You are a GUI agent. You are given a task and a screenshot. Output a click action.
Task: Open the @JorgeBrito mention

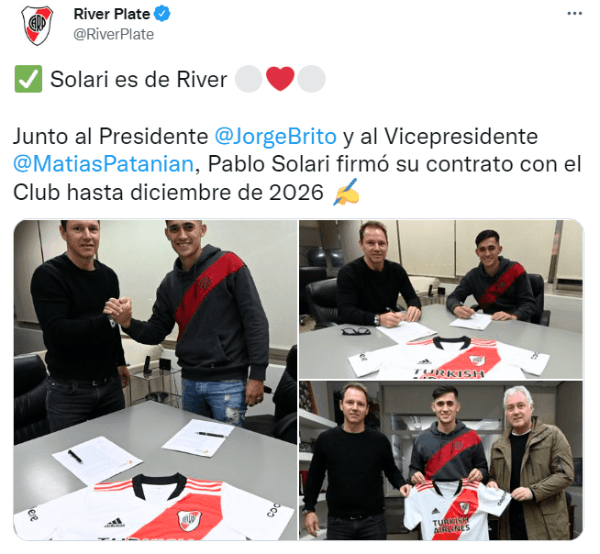click(276, 137)
